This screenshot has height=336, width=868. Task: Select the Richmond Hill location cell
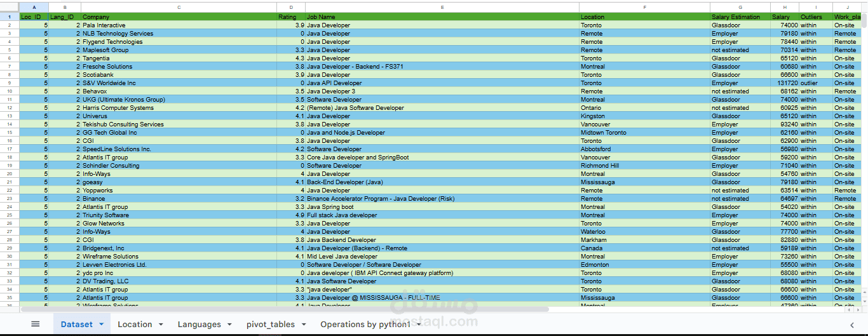pyautogui.click(x=645, y=165)
